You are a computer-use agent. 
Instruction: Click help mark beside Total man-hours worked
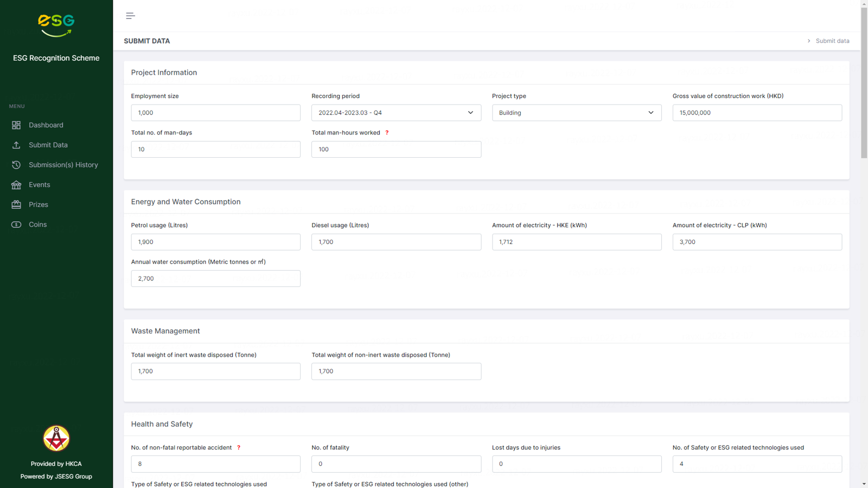coord(387,133)
